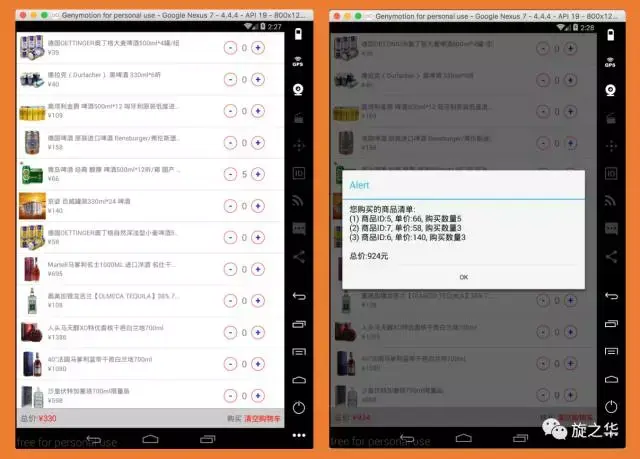Tap plus on the ¥1388 XO cognac row

pyautogui.click(x=258, y=333)
